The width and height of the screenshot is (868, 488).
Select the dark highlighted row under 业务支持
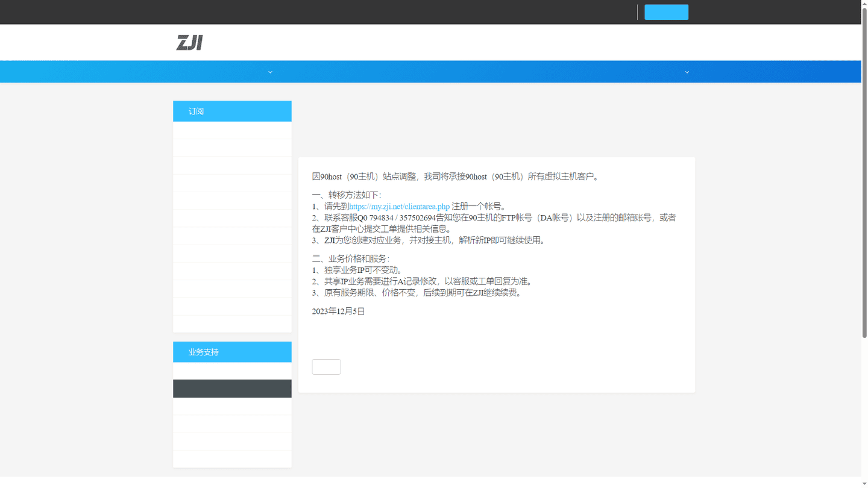(x=232, y=389)
